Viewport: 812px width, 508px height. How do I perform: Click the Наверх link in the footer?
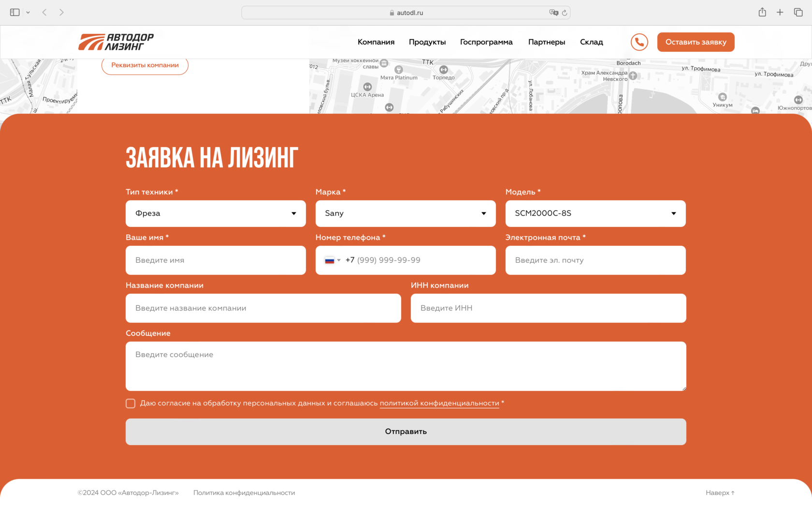point(720,493)
